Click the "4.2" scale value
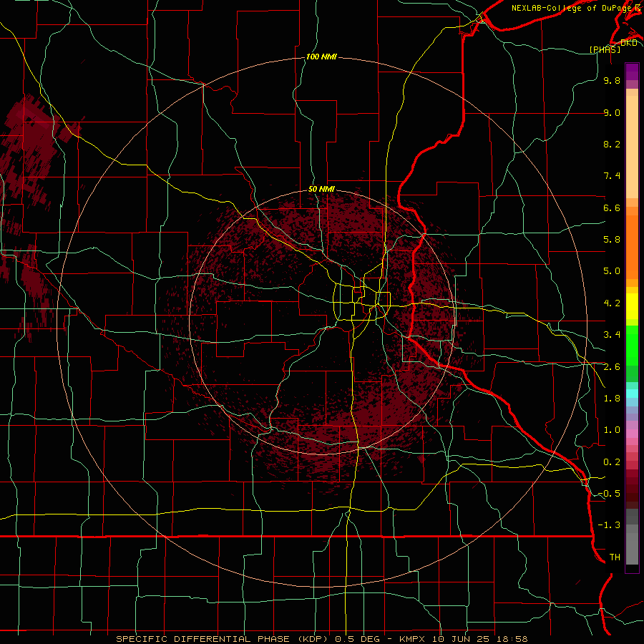 pos(612,303)
